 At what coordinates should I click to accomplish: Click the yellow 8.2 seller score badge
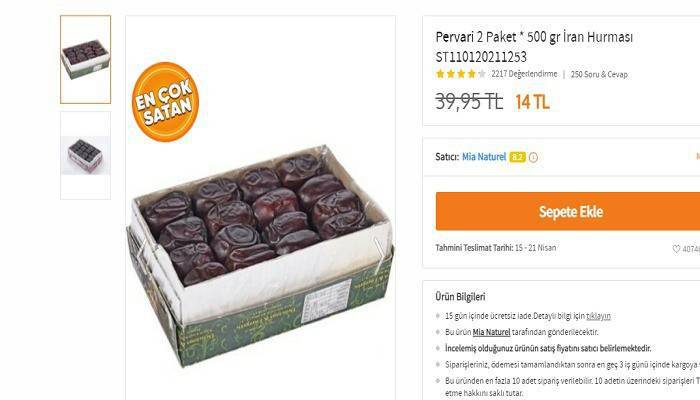[x=517, y=157]
